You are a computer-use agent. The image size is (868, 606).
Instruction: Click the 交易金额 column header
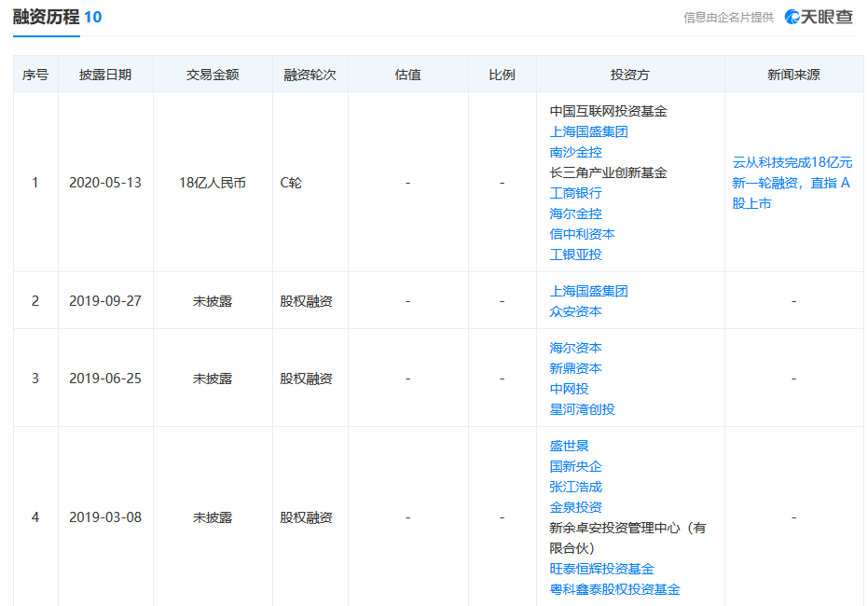click(x=213, y=75)
